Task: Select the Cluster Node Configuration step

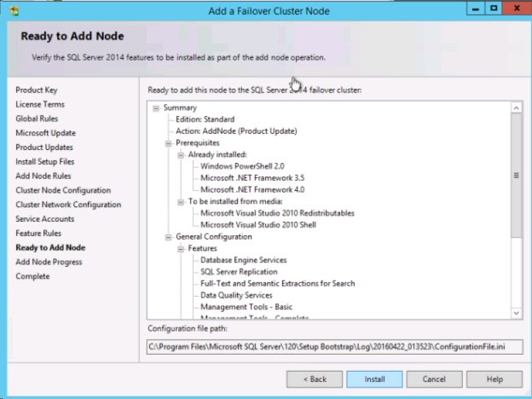Action: (x=63, y=190)
